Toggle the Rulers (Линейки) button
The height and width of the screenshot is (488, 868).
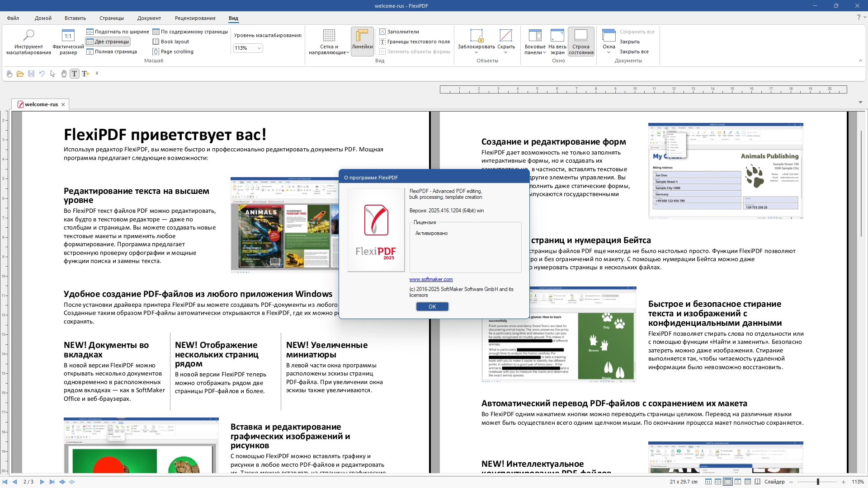[x=362, y=41]
